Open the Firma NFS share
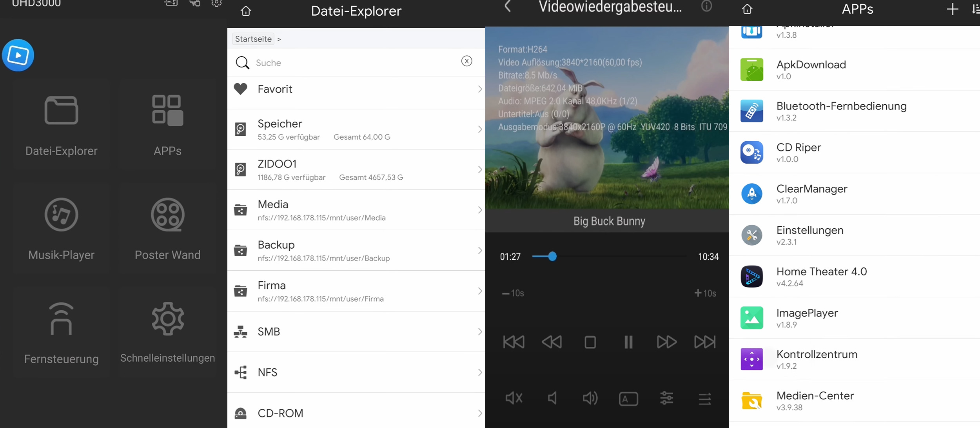 (x=356, y=291)
